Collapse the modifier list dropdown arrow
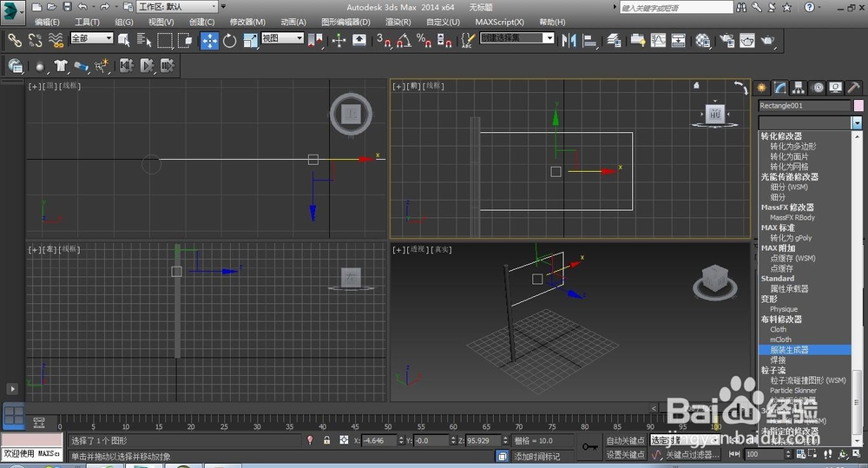The image size is (868, 468). (857, 123)
